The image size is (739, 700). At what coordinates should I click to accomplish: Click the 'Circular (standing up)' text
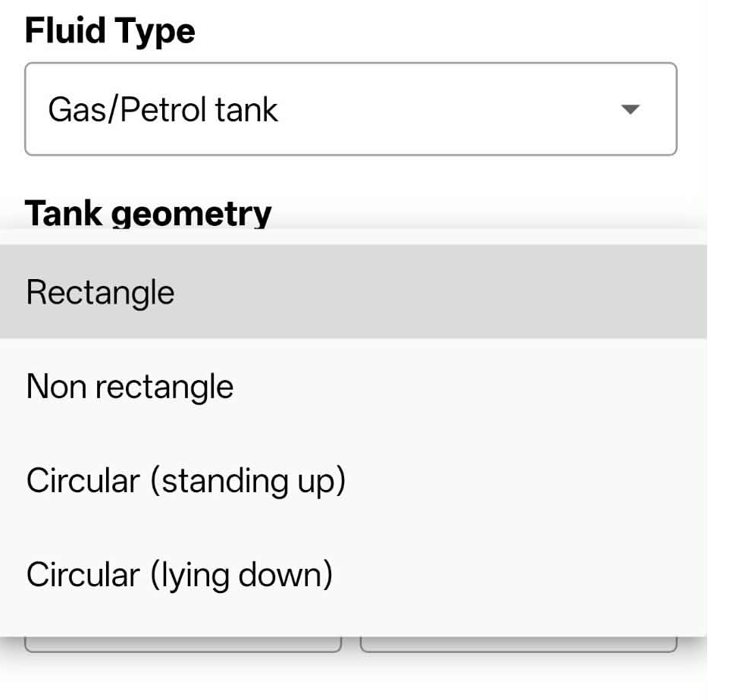[x=186, y=481]
